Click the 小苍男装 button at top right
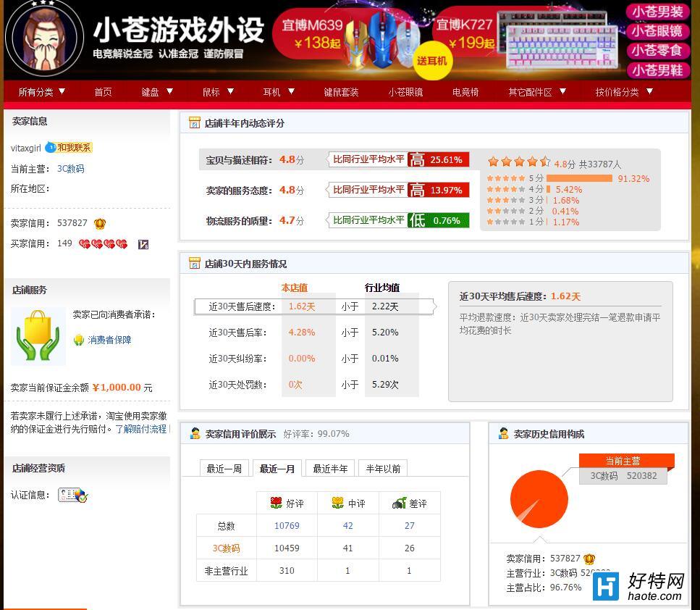Image resolution: width=700 pixels, height=610 pixels. [657, 11]
